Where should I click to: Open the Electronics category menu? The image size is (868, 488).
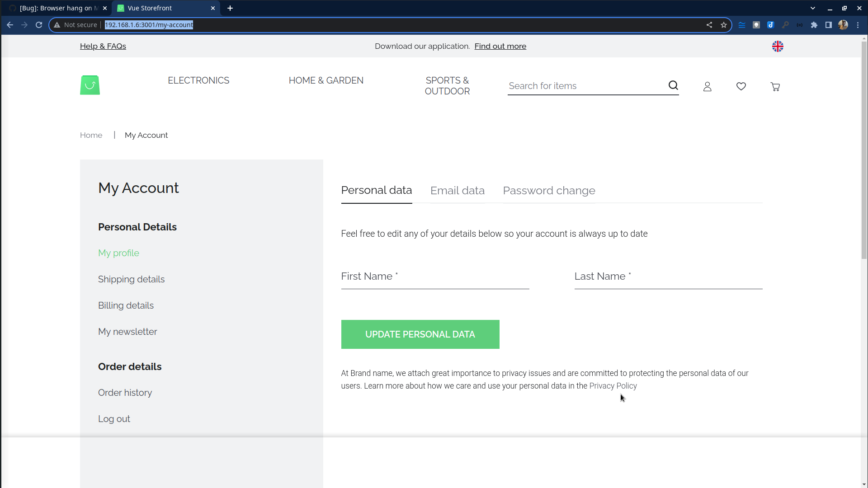[198, 80]
